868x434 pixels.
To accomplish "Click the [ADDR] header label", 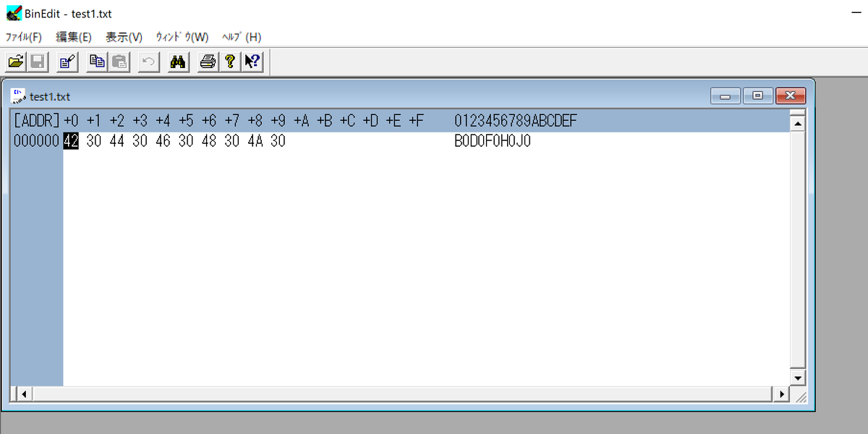I will [x=36, y=121].
